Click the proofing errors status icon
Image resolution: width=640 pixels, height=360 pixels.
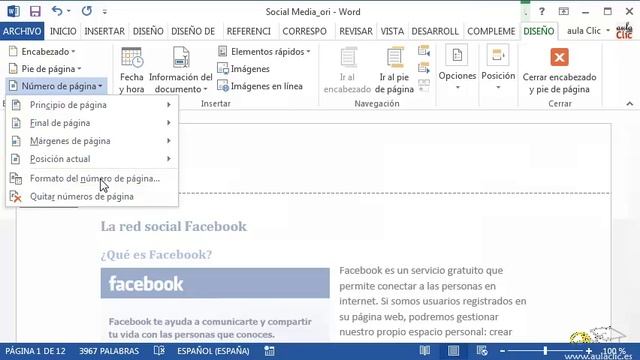pos(159,351)
